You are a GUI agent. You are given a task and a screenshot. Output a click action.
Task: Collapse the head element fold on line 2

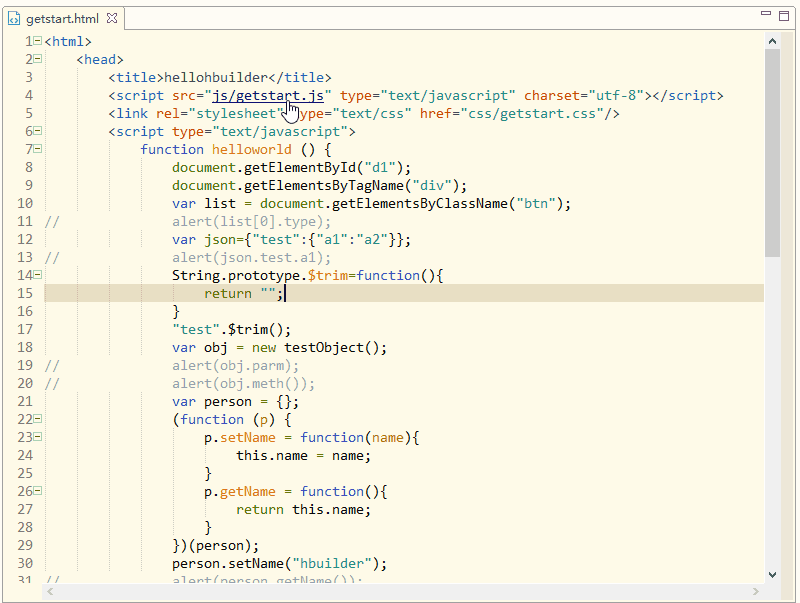click(x=35, y=59)
